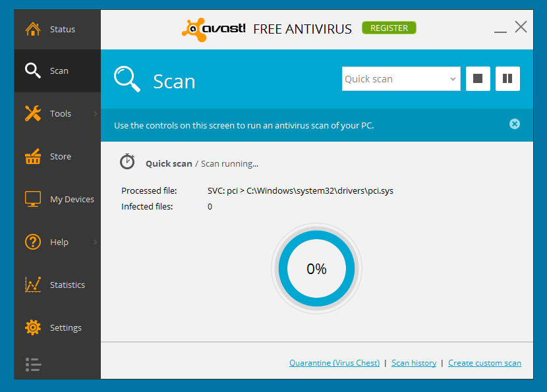
Task: Click the 'Processed file:' label
Action: 149,191
